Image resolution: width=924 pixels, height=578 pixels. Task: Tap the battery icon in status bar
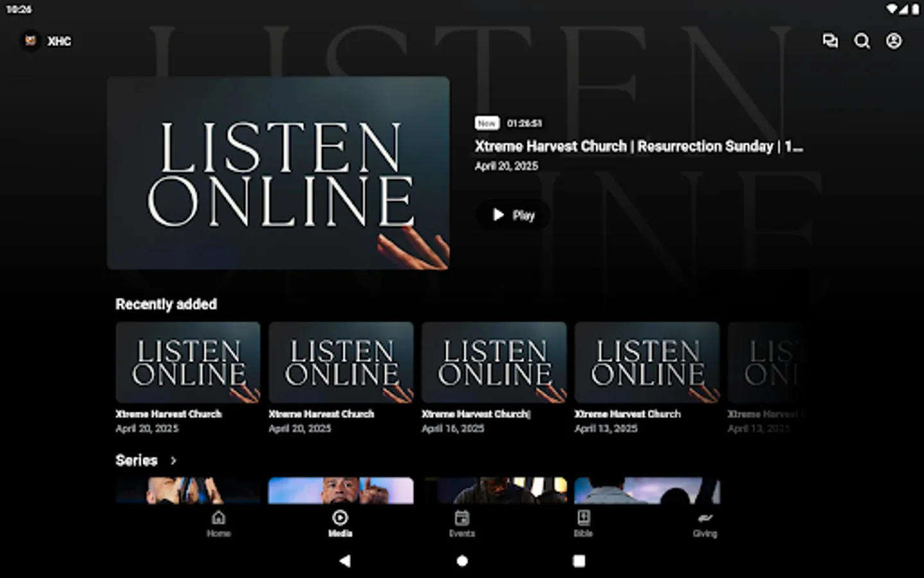pos(915,9)
